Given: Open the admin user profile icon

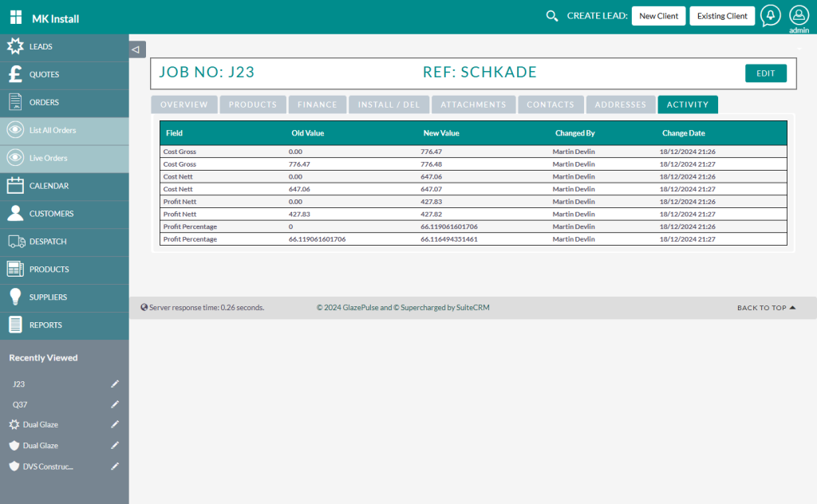Looking at the screenshot, I should [799, 15].
